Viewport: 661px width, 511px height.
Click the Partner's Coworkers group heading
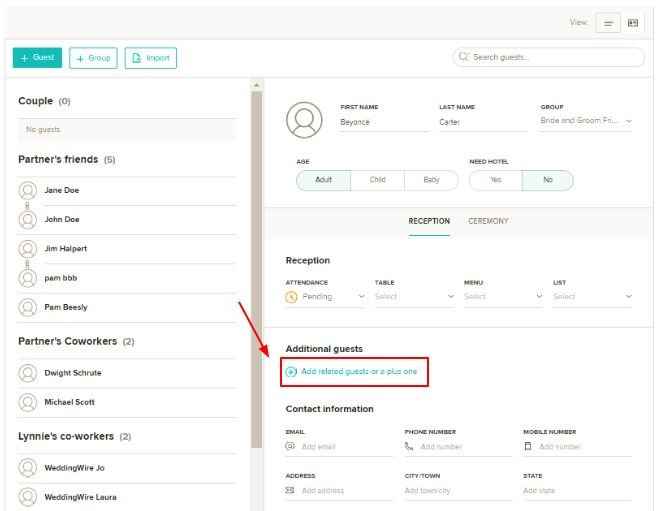[67, 342]
